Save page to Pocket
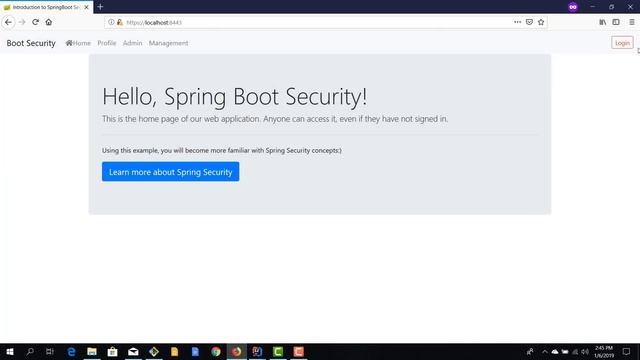Screen dimensions: 640x360 (529, 22)
